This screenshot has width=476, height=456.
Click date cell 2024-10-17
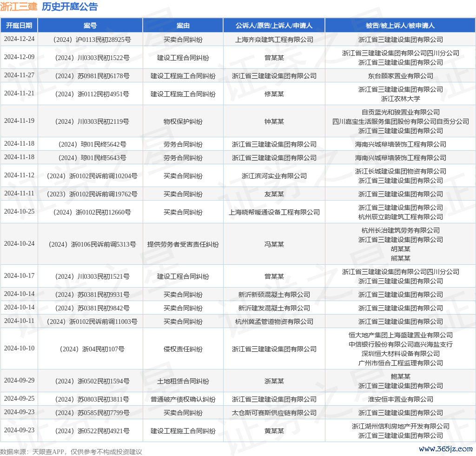point(19,276)
